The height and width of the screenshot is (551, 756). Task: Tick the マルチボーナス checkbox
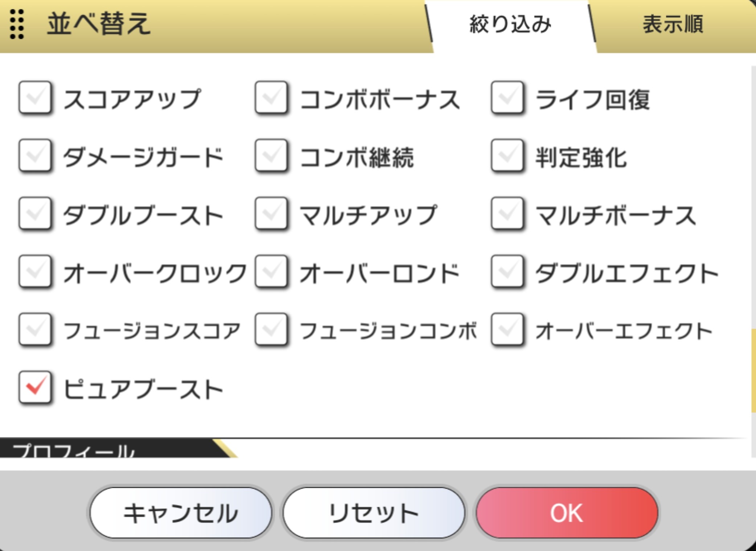pyautogui.click(x=507, y=214)
